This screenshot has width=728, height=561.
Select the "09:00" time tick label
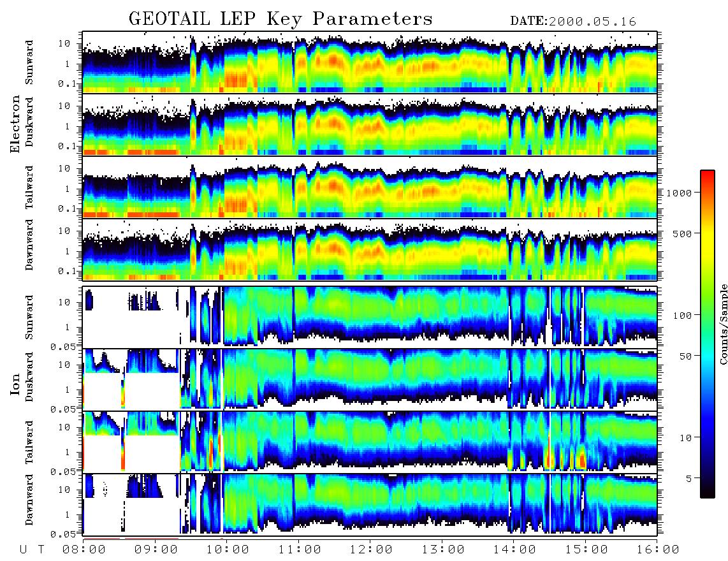156,550
